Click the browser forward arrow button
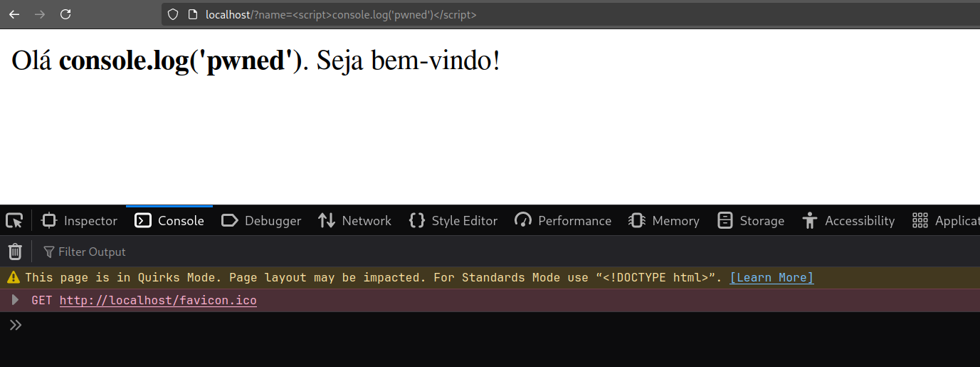The image size is (980, 367). 40,14
